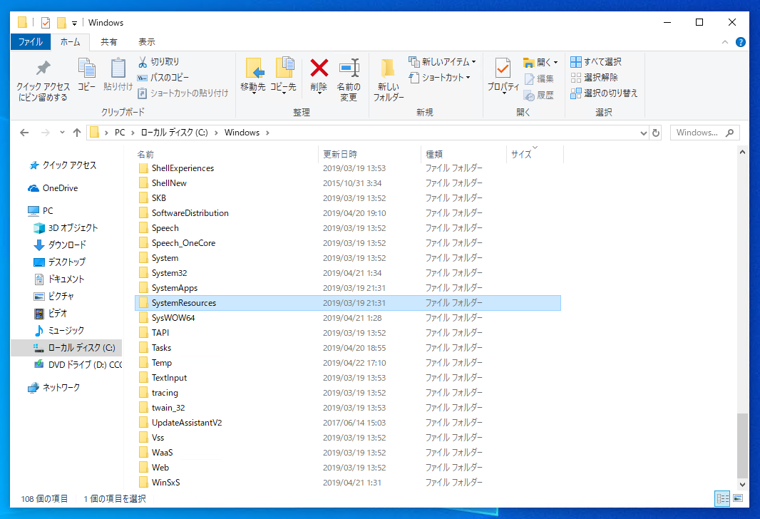Click the Copy (コピー) ribbon button
760x519 pixels.
[x=87, y=75]
